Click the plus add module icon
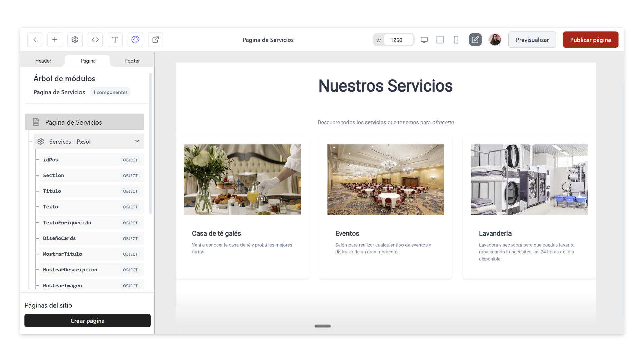The width and height of the screenshot is (644, 362). click(55, 40)
